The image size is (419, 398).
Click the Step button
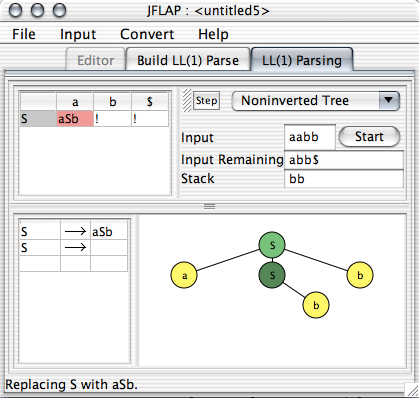[x=206, y=101]
